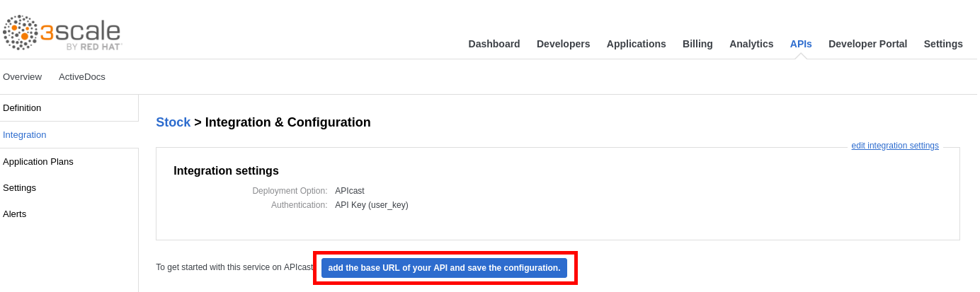
Task: Click the add base URL button
Action: click(444, 268)
